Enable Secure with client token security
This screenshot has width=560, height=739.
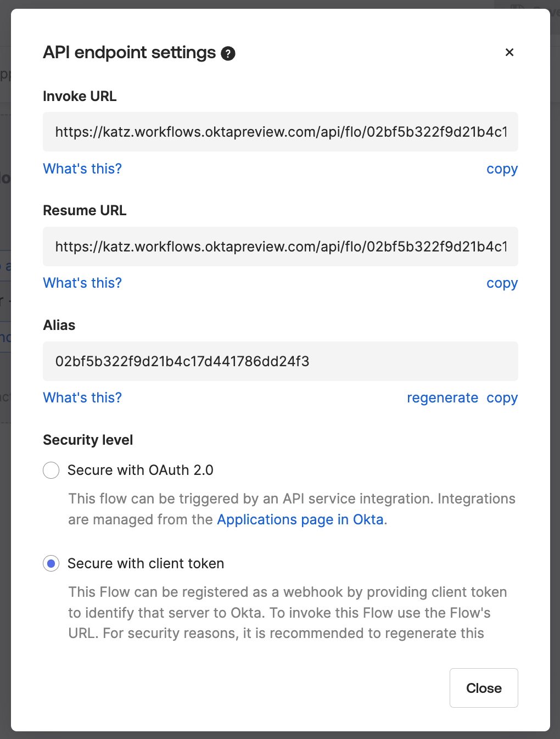51,563
